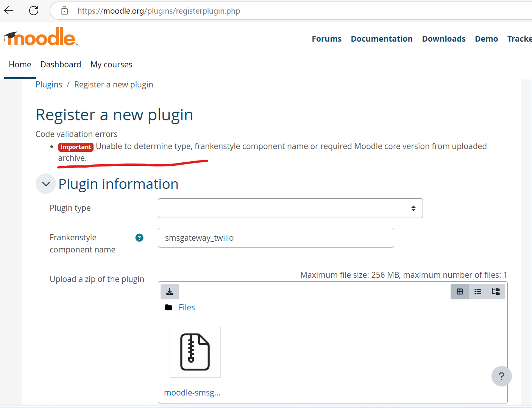Click the address bar URL
The height and width of the screenshot is (408, 532).
click(x=159, y=11)
